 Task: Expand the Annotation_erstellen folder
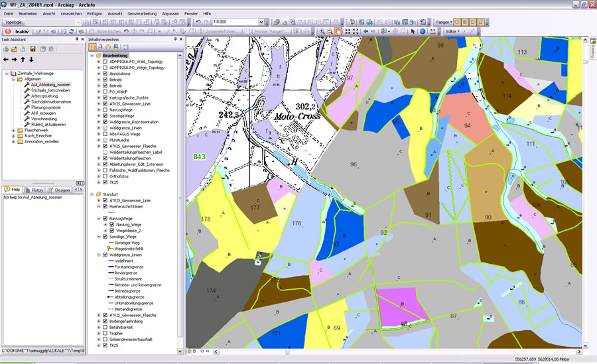[13, 142]
